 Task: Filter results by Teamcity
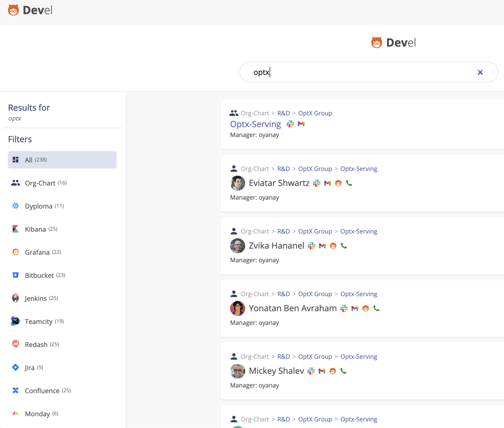coord(62,321)
